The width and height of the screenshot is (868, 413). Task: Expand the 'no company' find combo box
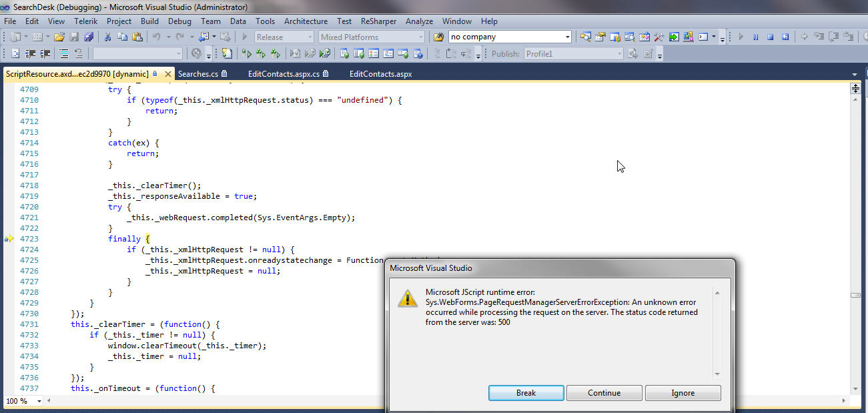[568, 37]
